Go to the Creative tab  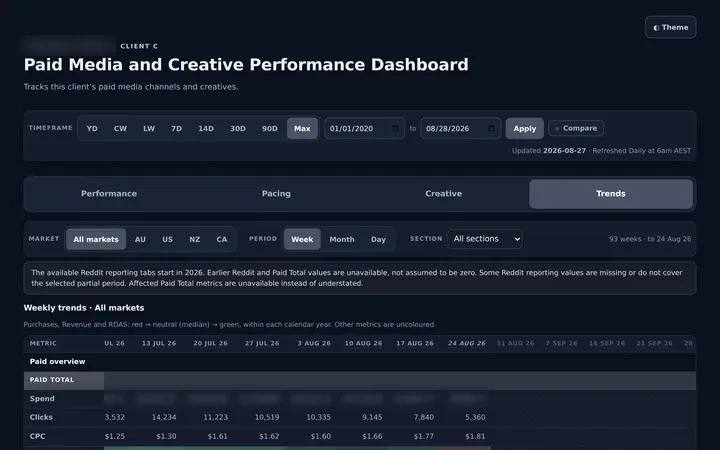click(x=443, y=194)
